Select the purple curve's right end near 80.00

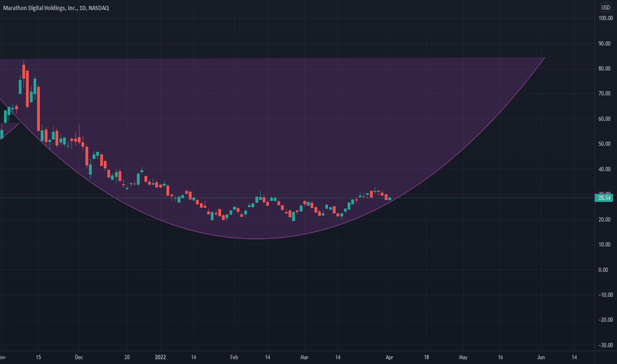(544, 58)
